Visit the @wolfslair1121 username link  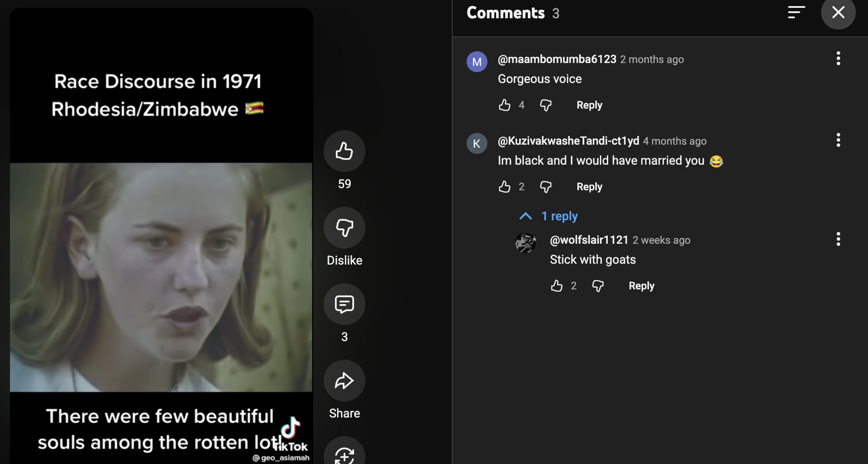click(589, 240)
